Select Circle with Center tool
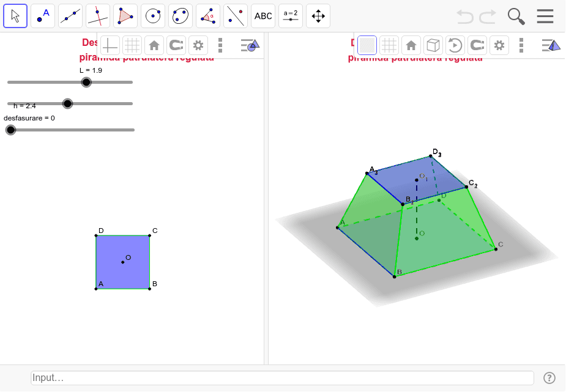The width and height of the screenshot is (566, 392). click(153, 16)
